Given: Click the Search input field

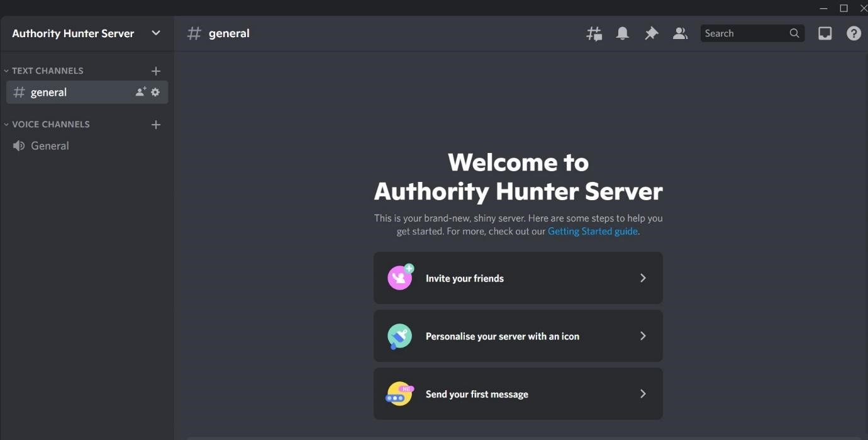Looking at the screenshot, I should coord(752,33).
